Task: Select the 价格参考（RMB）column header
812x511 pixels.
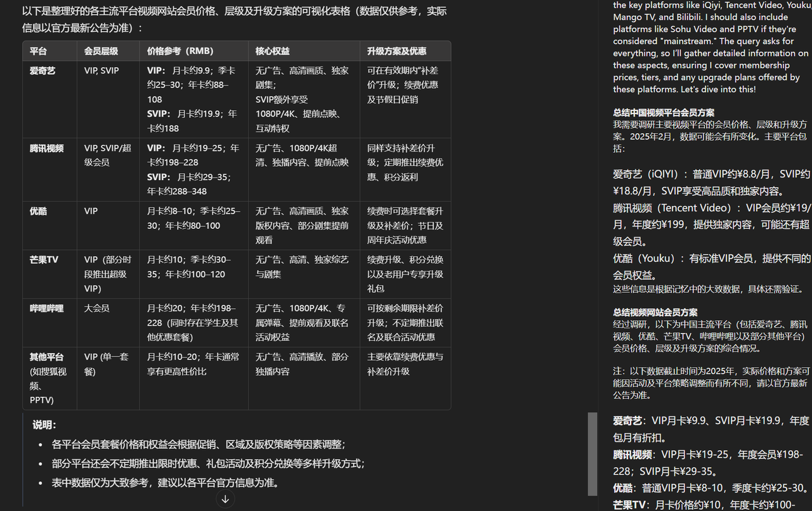Action: pyautogui.click(x=193, y=51)
